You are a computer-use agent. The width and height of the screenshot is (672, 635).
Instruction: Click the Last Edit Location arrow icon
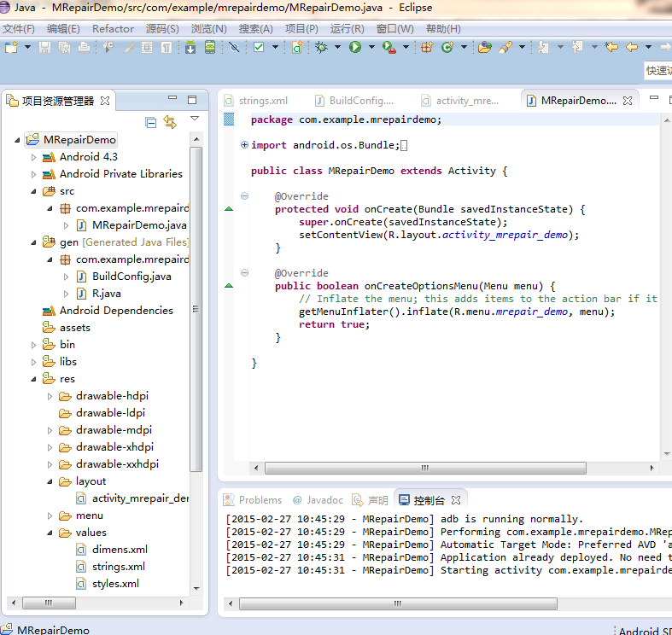(x=611, y=47)
